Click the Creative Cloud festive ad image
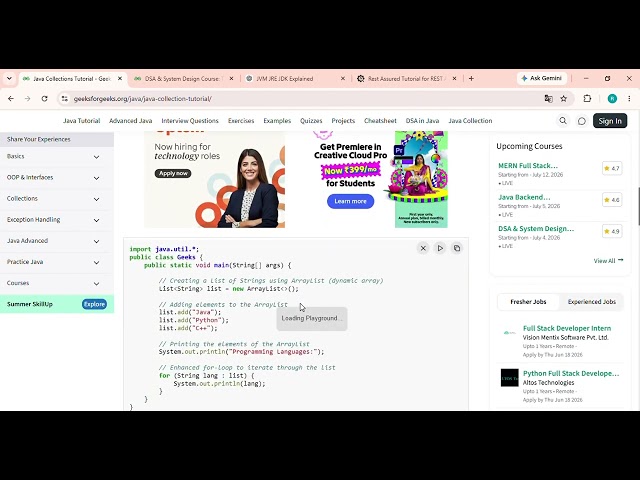This screenshot has height=480, width=640. pos(421,179)
